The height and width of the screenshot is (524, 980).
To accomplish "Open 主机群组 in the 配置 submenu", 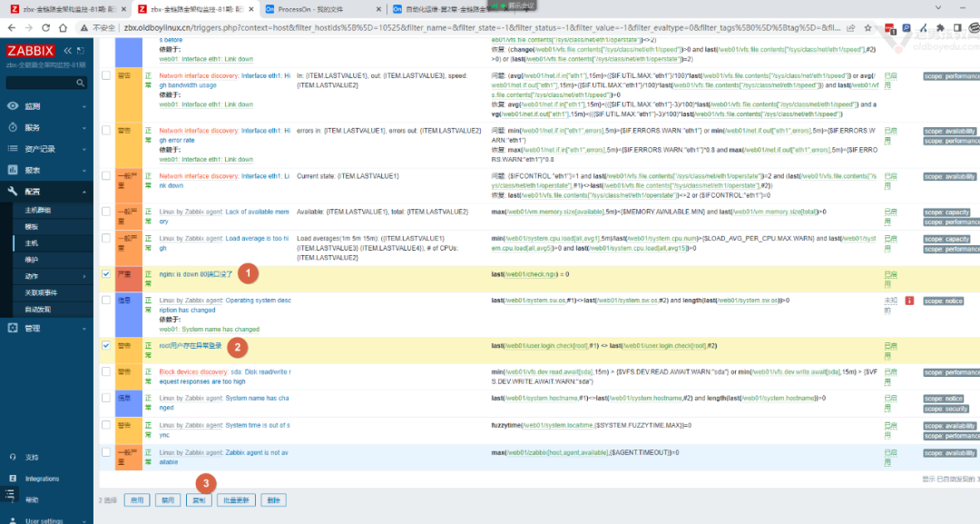I will [37, 210].
